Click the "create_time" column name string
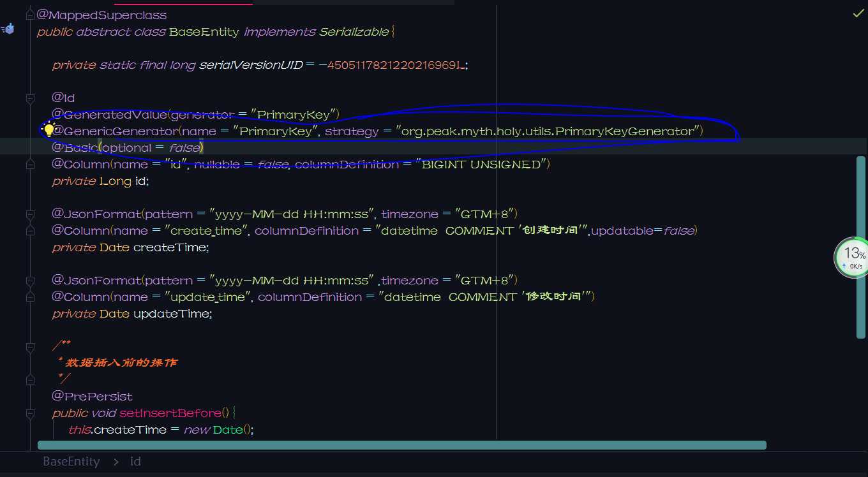The image size is (868, 477). pos(207,230)
